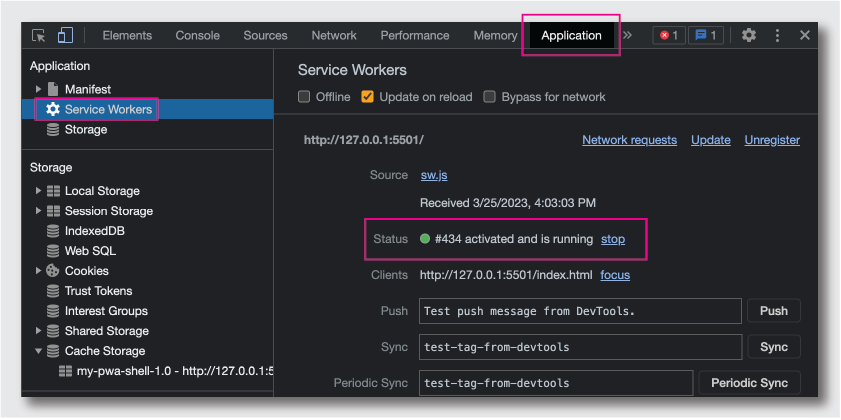Expand the Cookies tree
Viewport: 841px width, 420px height.
tap(38, 271)
